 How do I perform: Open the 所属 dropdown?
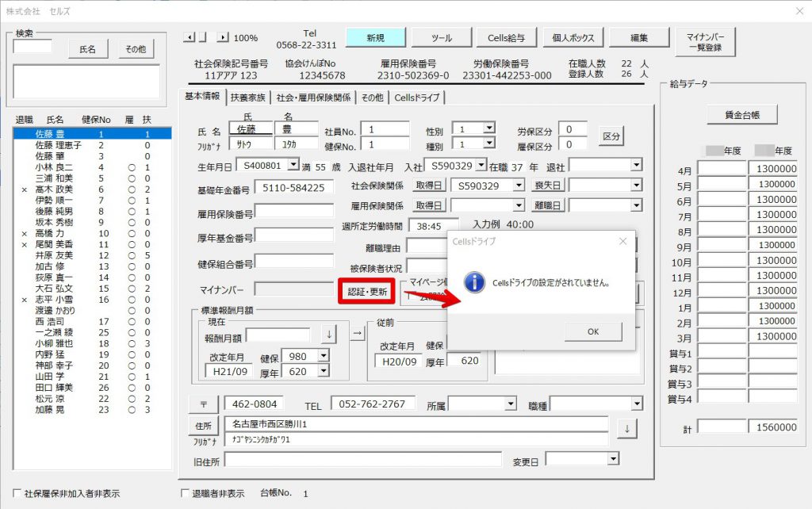(511, 404)
